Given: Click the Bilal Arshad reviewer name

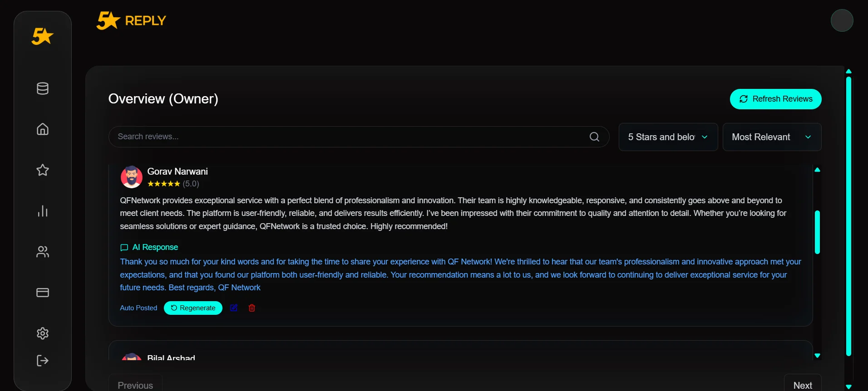Looking at the screenshot, I should (x=171, y=357).
